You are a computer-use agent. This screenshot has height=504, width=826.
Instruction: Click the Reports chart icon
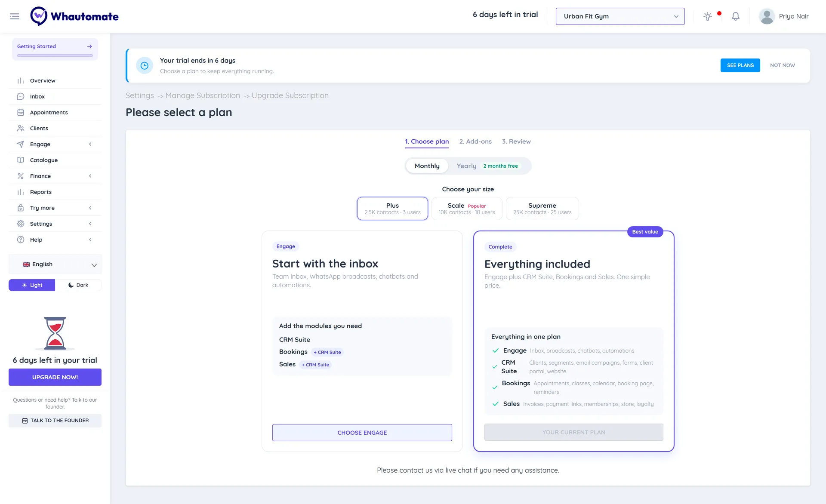[21, 192]
